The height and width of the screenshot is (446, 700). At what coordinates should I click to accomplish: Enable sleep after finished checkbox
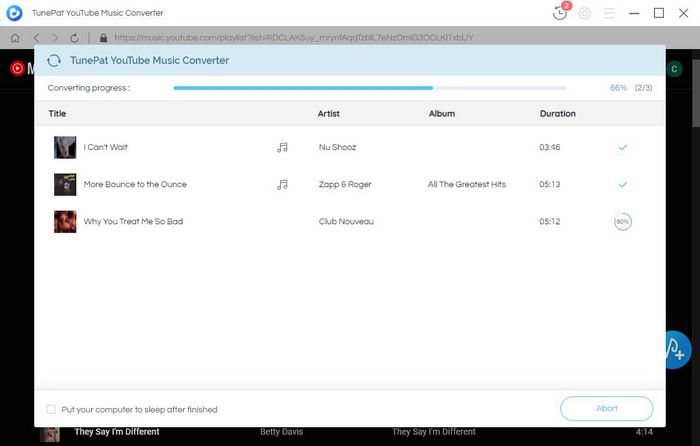tap(51, 409)
